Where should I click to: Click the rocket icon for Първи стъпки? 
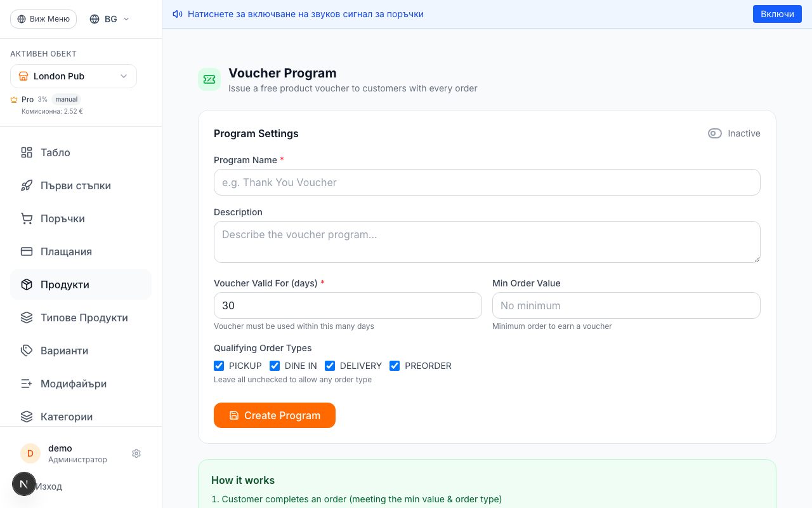click(27, 185)
